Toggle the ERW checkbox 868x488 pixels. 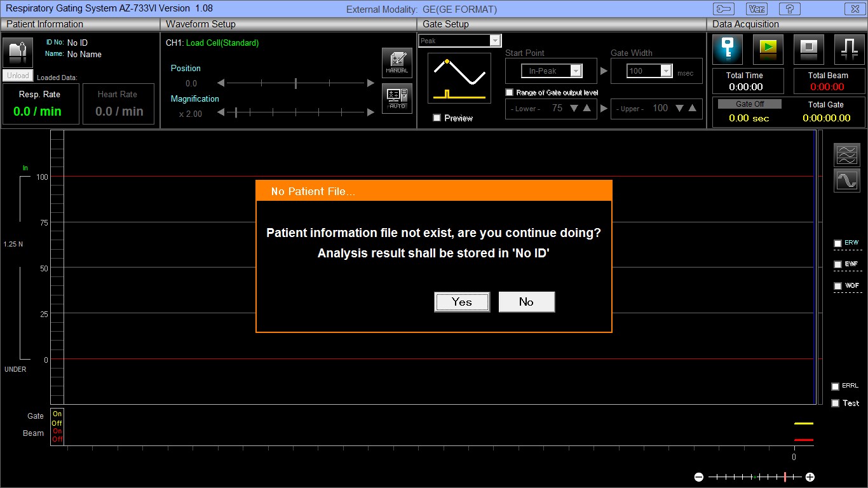837,243
